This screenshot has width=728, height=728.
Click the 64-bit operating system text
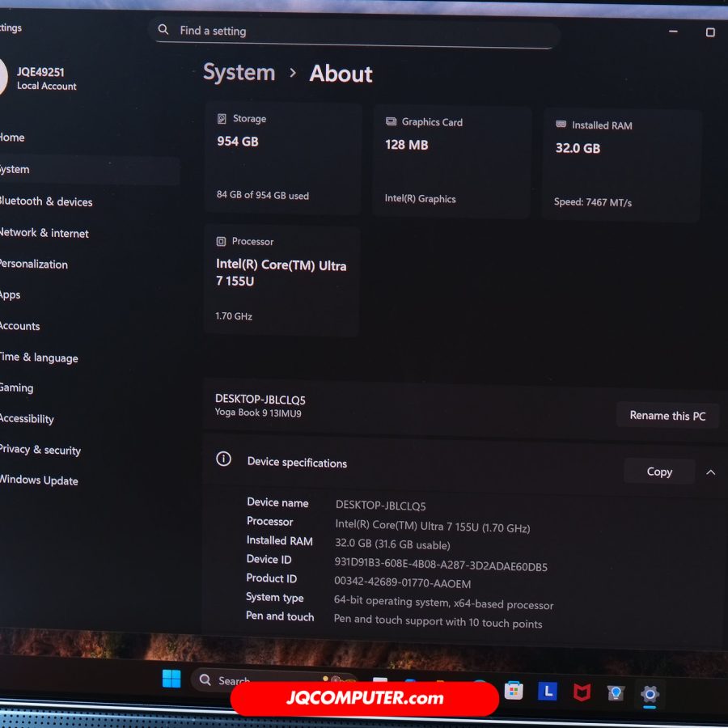[443, 602]
